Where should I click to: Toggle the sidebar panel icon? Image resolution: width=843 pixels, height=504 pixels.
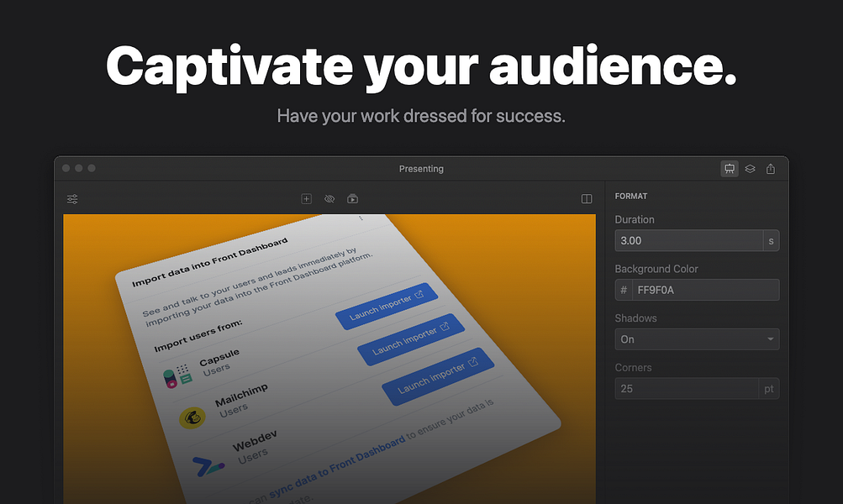tap(587, 199)
